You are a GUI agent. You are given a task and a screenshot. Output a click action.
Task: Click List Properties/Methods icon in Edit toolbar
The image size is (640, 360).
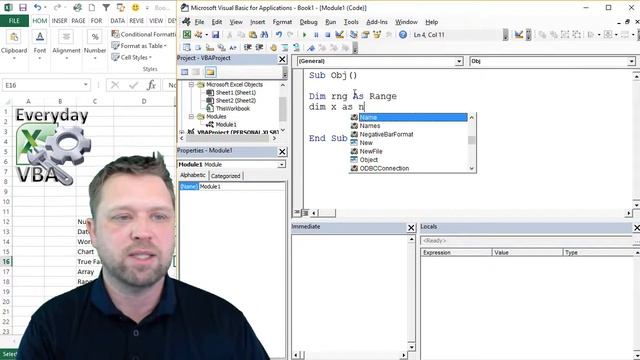(187, 48)
